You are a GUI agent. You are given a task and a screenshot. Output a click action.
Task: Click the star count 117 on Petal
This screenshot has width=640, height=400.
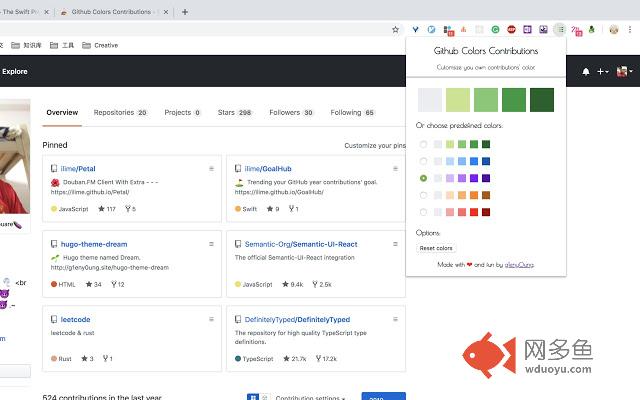tap(107, 209)
